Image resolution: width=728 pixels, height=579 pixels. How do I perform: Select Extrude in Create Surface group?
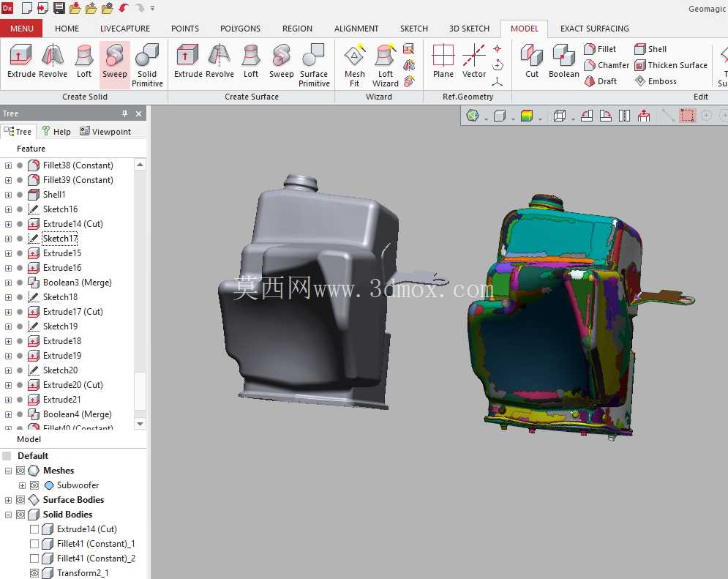point(188,61)
